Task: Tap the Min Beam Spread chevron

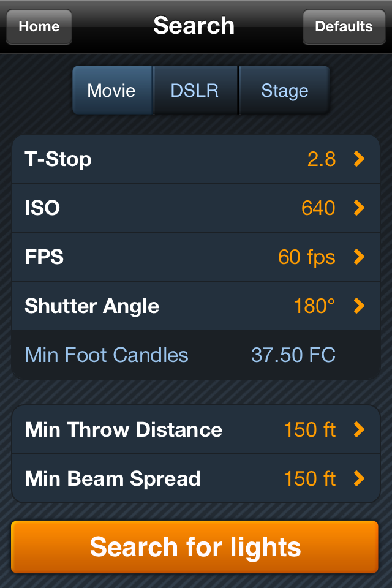Action: [359, 478]
